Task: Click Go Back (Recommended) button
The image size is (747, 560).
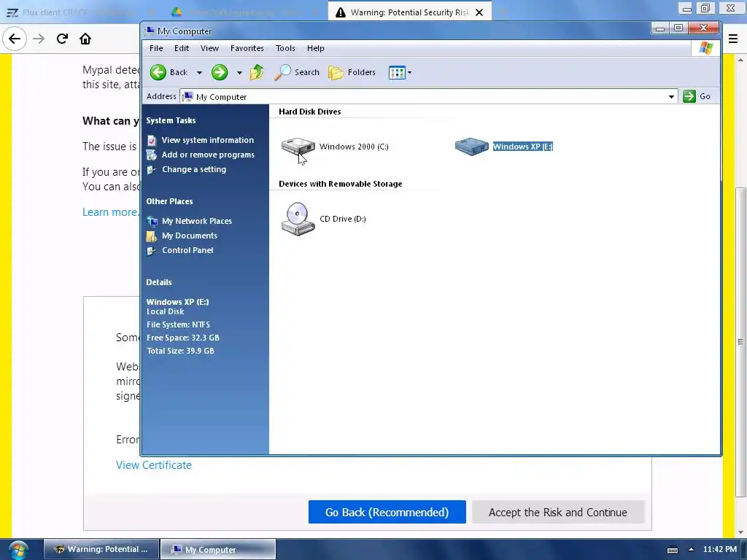Action: 387,513
